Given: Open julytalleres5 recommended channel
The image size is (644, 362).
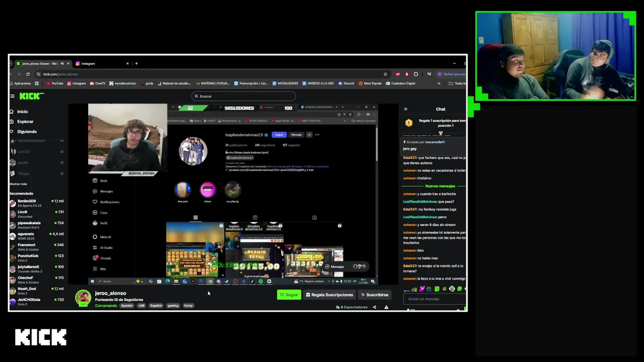Looking at the screenshot, I should [x=36, y=269].
